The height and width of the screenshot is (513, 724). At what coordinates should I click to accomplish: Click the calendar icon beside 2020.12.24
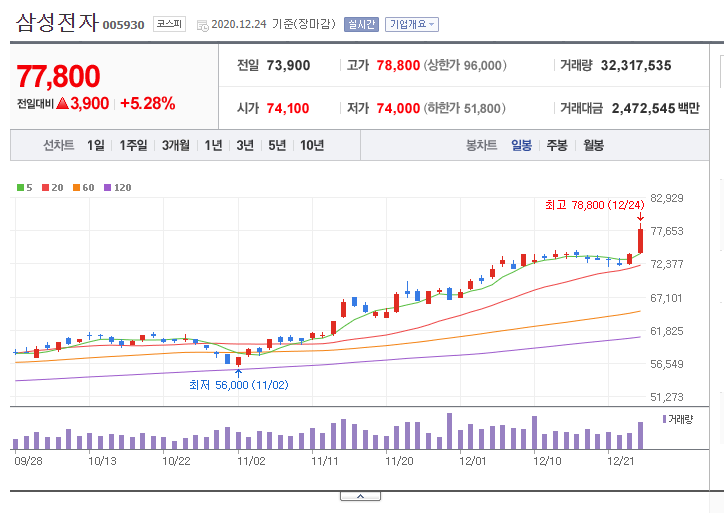coord(202,25)
